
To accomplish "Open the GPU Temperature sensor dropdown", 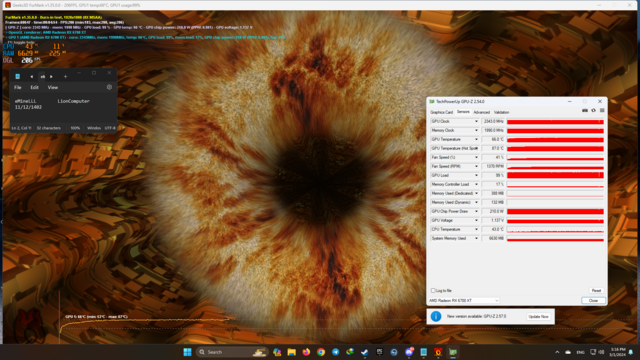I will pyautogui.click(x=476, y=139).
